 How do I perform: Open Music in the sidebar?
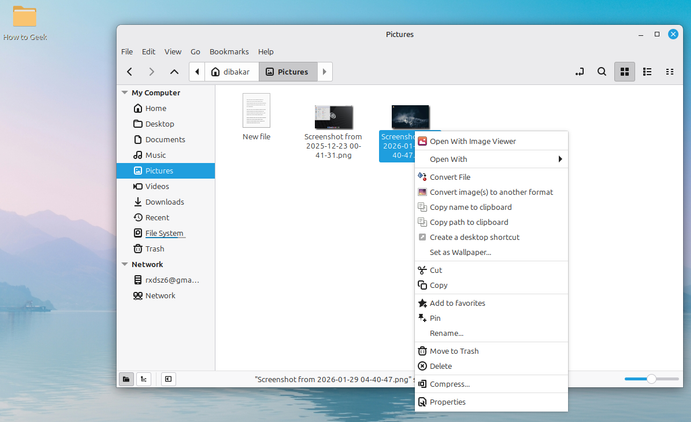click(x=166, y=155)
